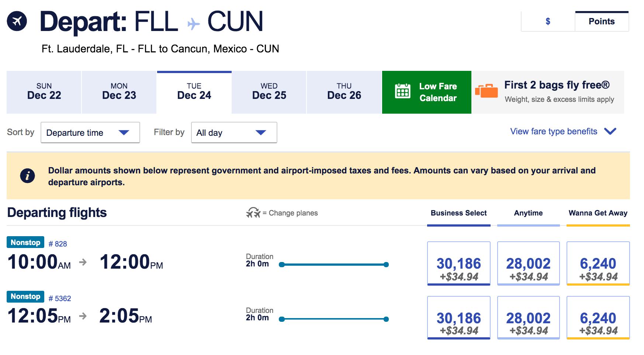Click the arrow icon between FLL and CUN
The width and height of the screenshot is (644, 355).
tap(193, 24)
